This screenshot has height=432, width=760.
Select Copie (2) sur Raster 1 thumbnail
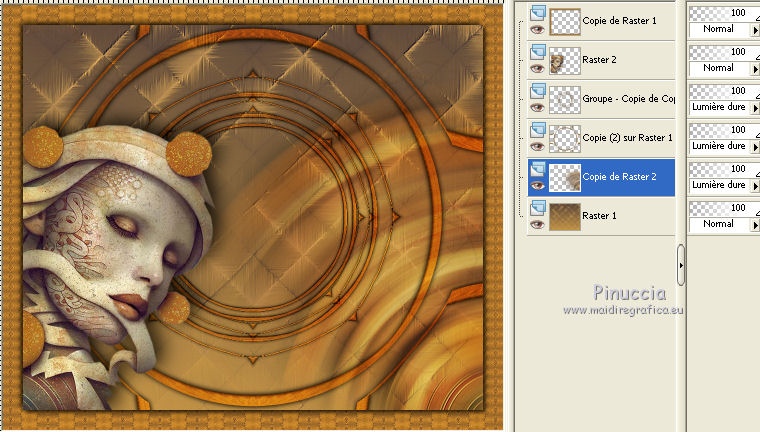(x=565, y=139)
